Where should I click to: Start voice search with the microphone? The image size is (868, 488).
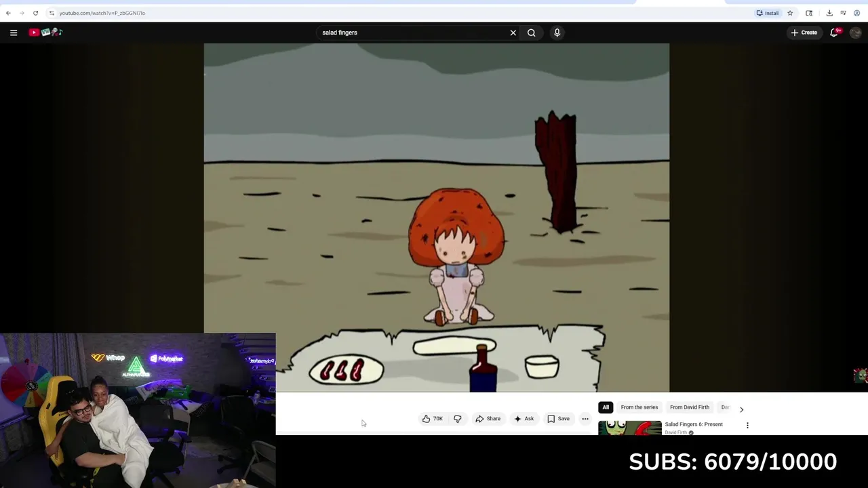[557, 33]
